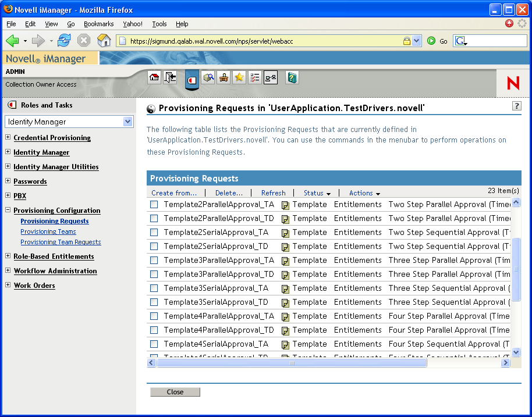Open View Objects magnifier icon
The height and width of the screenshot is (417, 532).
[x=208, y=77]
